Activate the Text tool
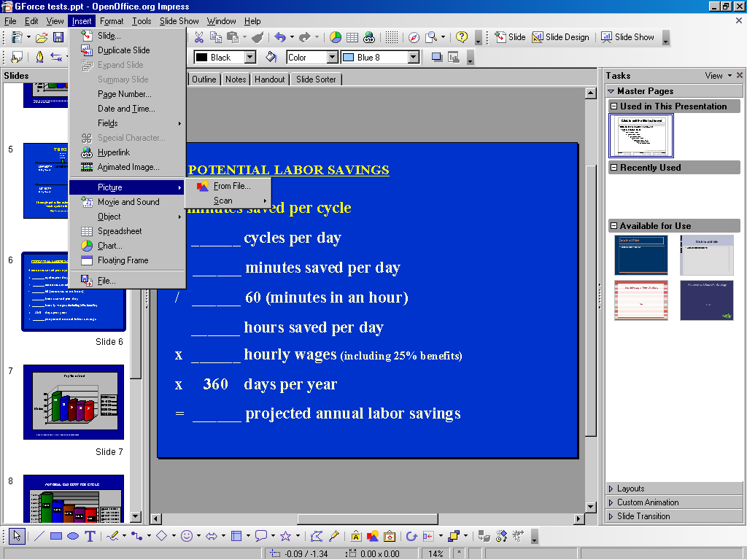This screenshot has height=560, width=747. click(x=90, y=536)
